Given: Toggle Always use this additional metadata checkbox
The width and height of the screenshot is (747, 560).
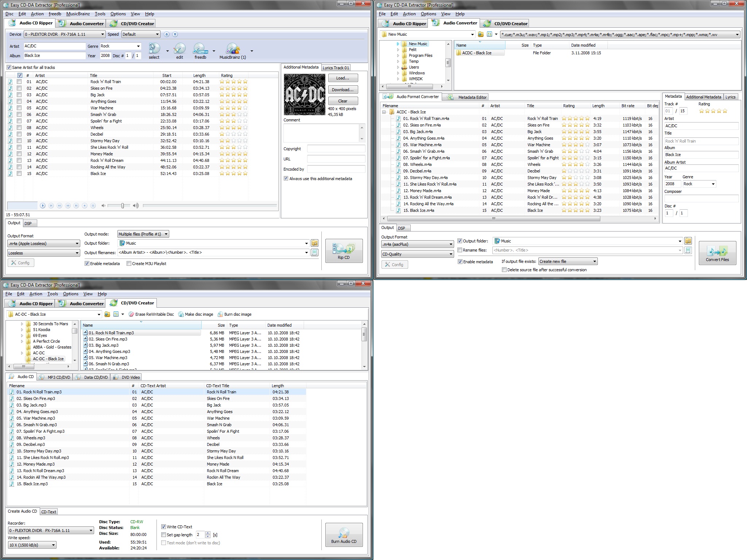Looking at the screenshot, I should (x=286, y=179).
